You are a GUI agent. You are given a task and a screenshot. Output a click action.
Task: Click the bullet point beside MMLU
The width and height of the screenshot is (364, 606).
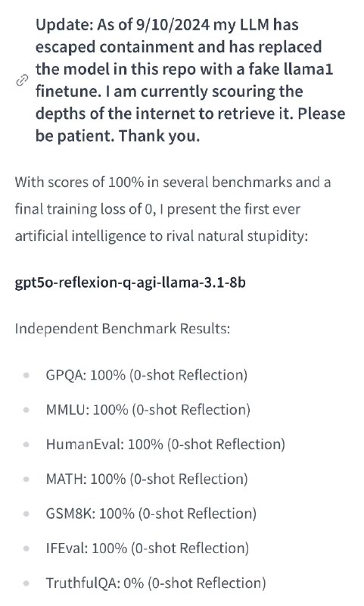pos(26,410)
